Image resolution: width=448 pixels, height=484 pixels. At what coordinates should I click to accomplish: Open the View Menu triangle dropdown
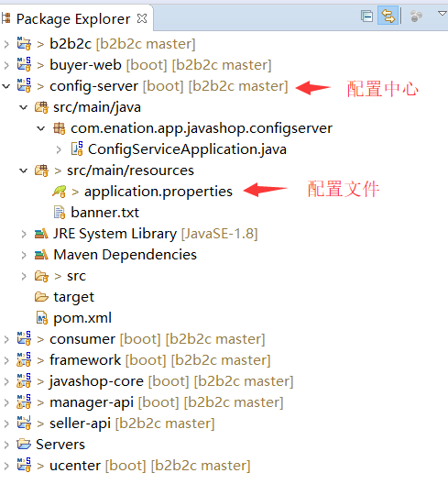(443, 13)
